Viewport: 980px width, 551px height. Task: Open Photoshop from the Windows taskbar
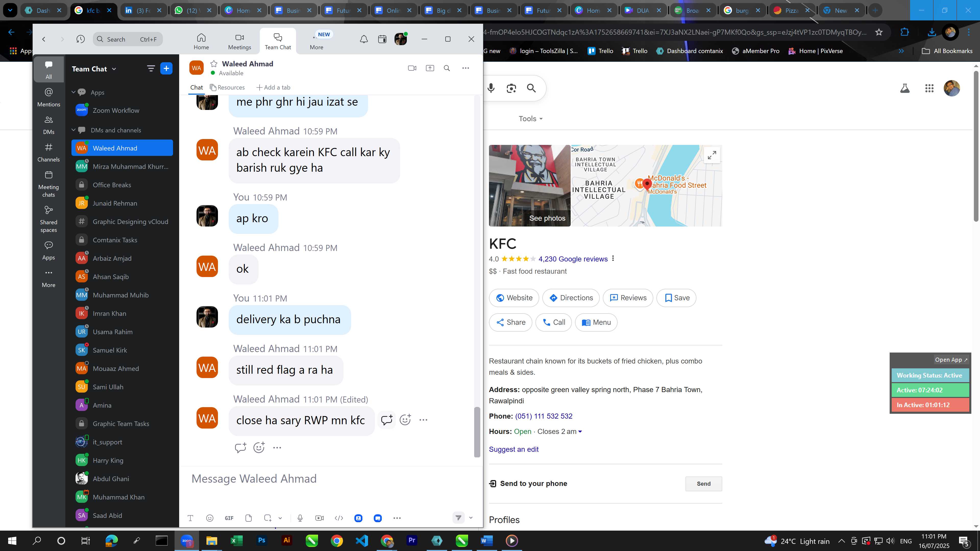[x=262, y=541]
